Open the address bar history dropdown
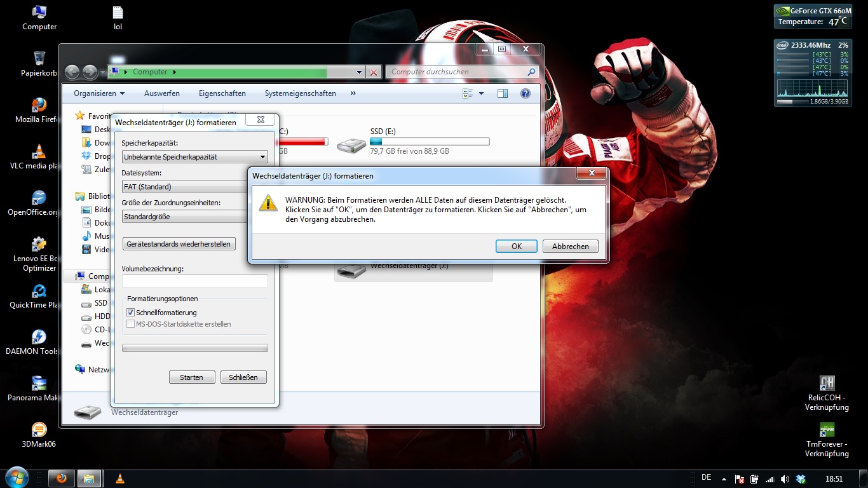 [360, 72]
